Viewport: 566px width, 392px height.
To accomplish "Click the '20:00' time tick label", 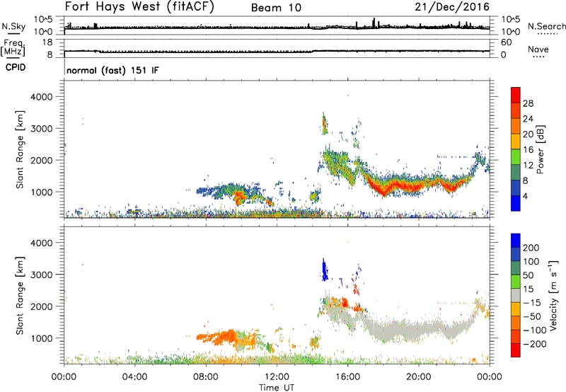I will tap(419, 377).
